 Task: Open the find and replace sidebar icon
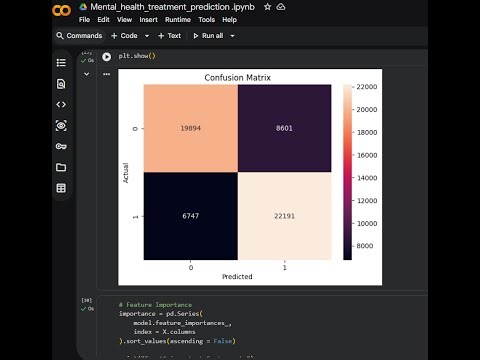click(61, 84)
